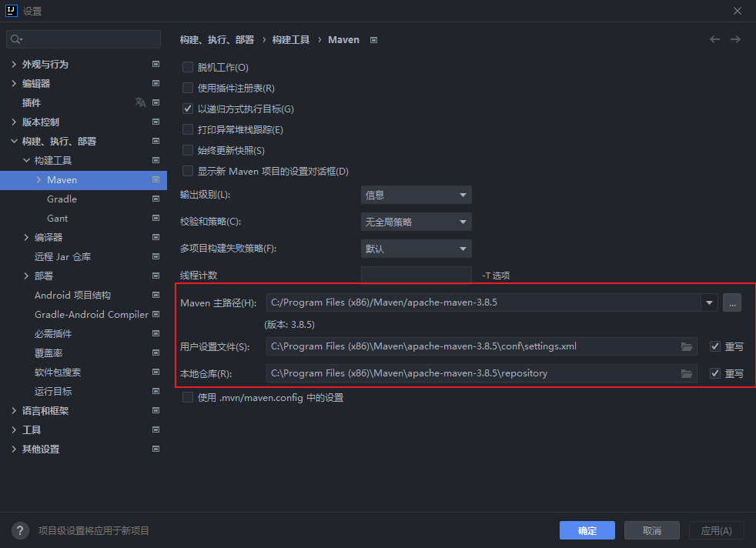756x548 pixels.
Task: Click the 用户设置文件 path field
Action: (482, 346)
